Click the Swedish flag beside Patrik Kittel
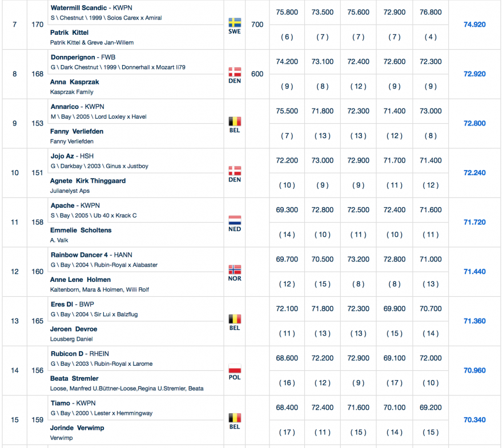Viewport: 503px width, 448px height. click(x=234, y=23)
